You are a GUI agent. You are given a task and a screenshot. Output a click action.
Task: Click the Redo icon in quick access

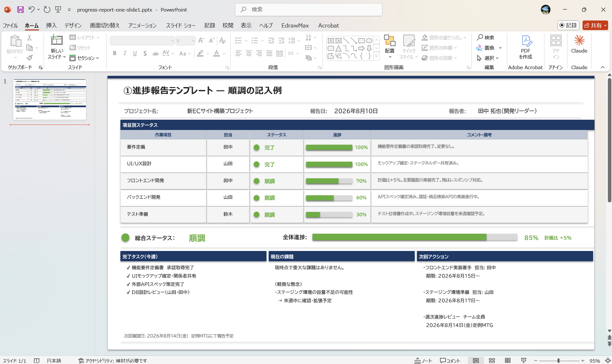tap(47, 10)
